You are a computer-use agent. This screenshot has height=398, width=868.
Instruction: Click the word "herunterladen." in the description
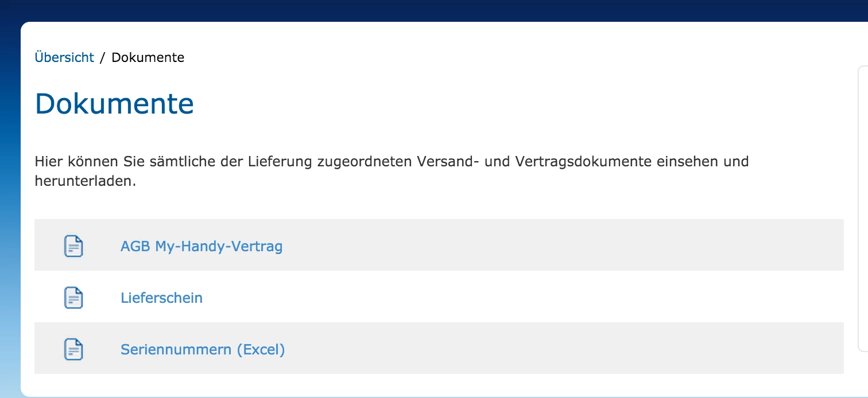click(85, 182)
